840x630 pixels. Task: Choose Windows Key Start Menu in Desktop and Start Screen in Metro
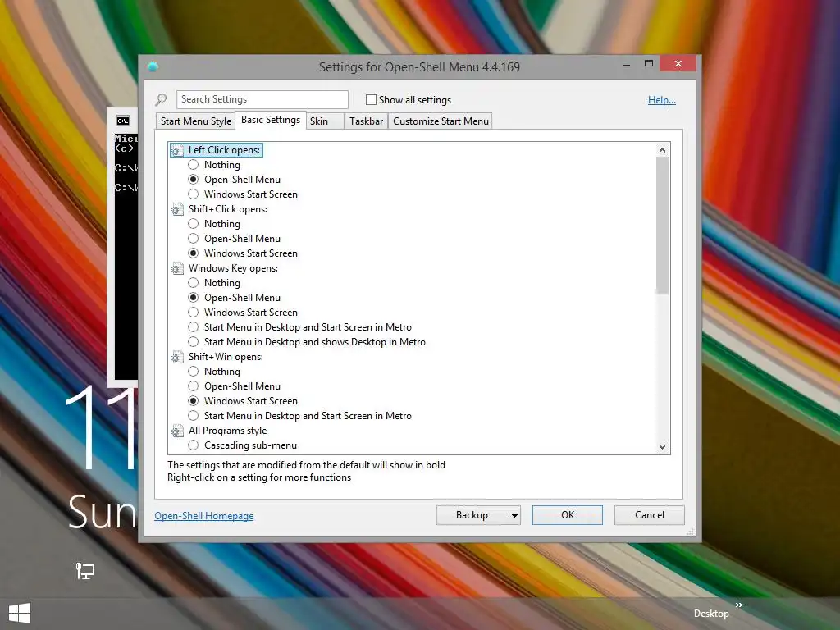point(194,326)
